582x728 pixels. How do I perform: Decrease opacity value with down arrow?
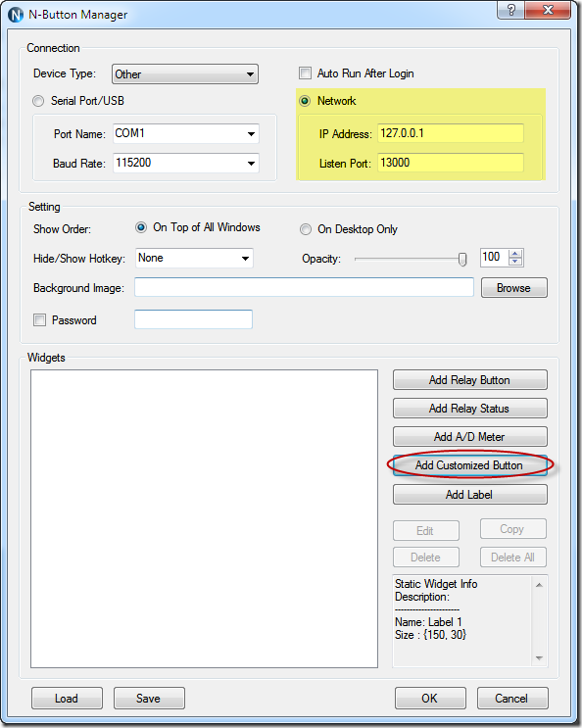(x=515, y=262)
